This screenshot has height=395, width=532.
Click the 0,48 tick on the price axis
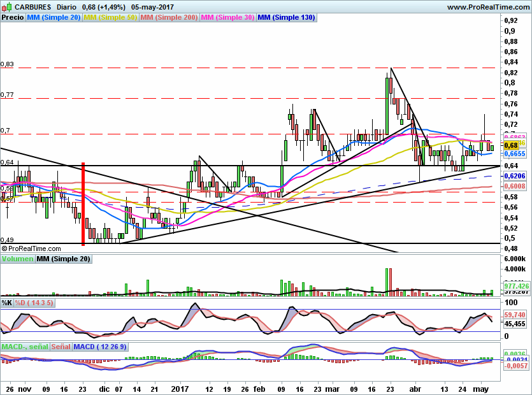(511, 248)
